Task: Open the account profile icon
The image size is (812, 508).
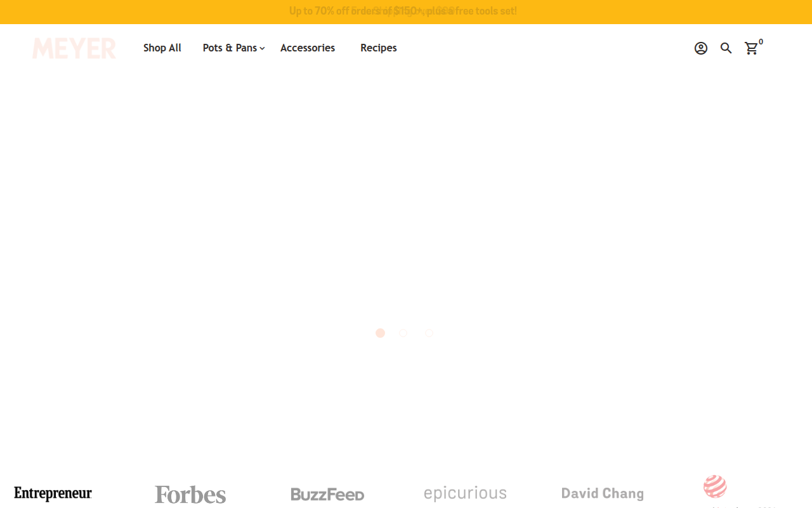Action: pyautogui.click(x=701, y=48)
